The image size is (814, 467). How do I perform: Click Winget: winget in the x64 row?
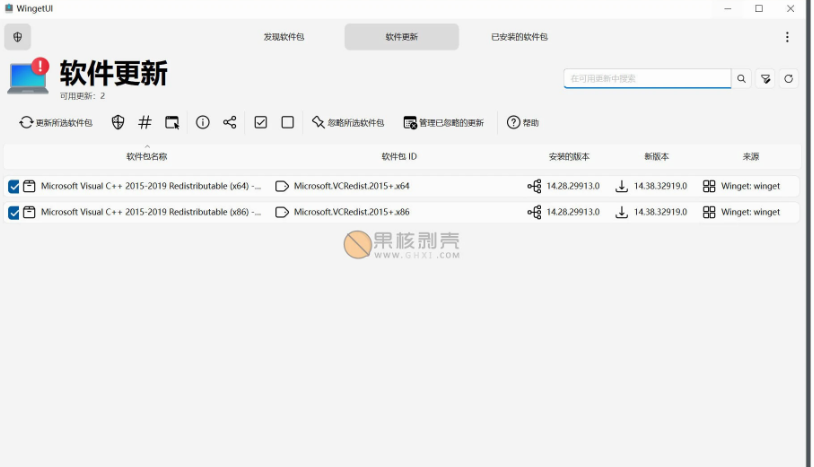[750, 186]
